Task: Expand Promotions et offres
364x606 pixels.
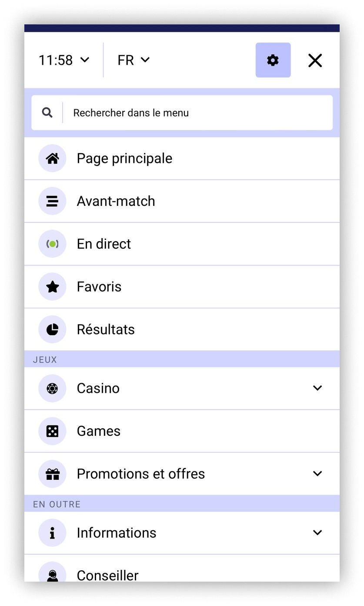Action: click(318, 474)
